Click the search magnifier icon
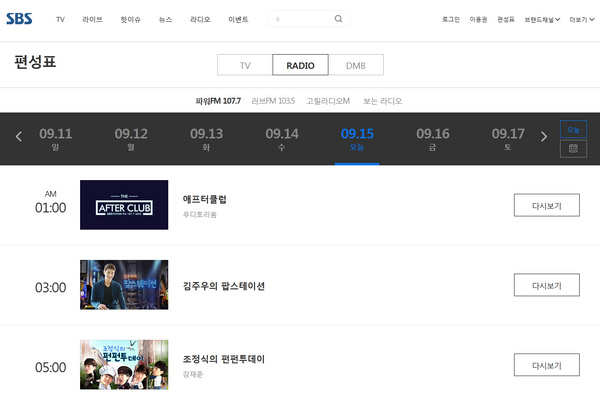600x393 pixels. click(338, 19)
